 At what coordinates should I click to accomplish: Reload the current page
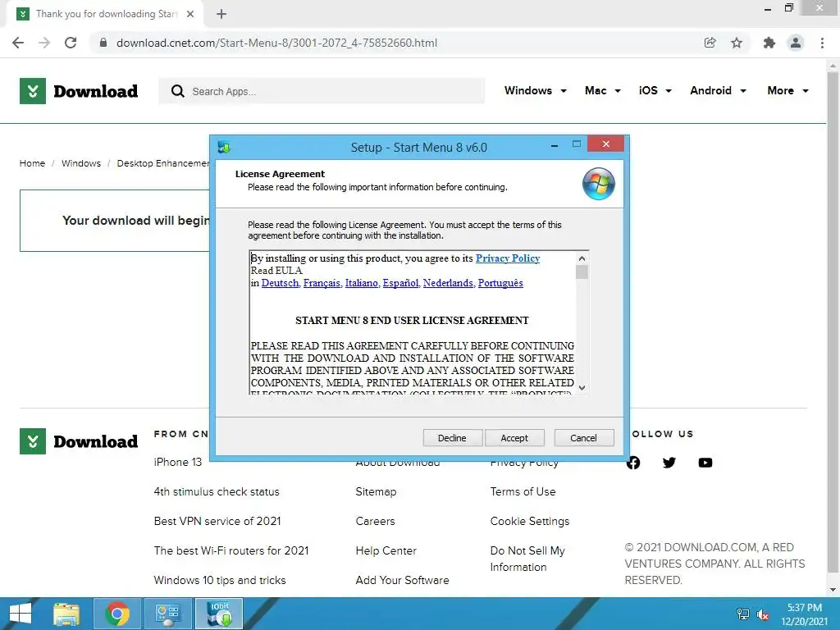(x=71, y=43)
